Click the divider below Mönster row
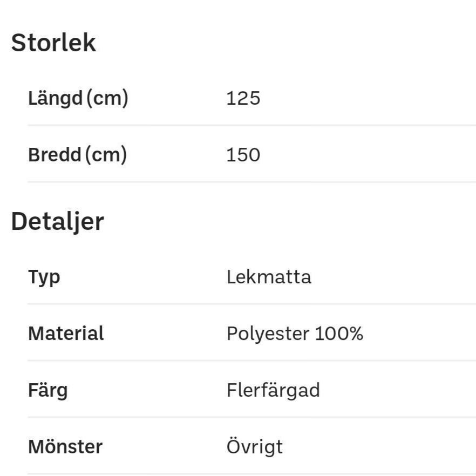Image resolution: width=476 pixels, height=476 pixels. [x=251, y=474]
